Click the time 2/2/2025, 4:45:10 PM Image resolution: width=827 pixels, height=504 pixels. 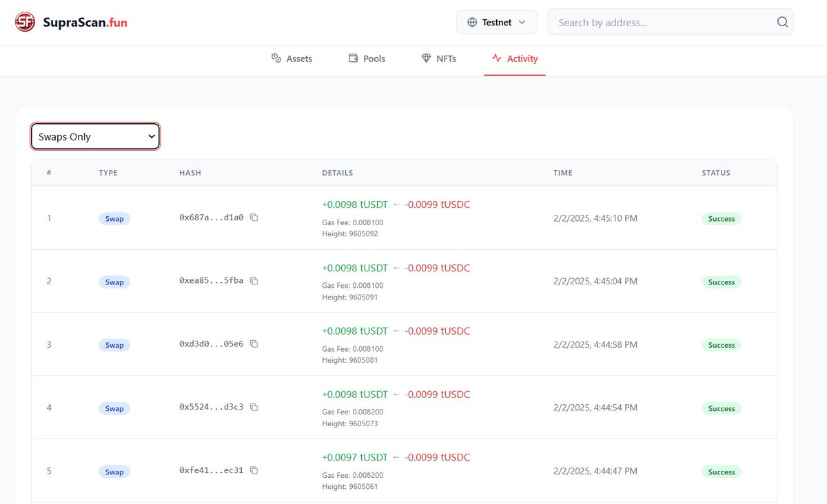pos(595,218)
